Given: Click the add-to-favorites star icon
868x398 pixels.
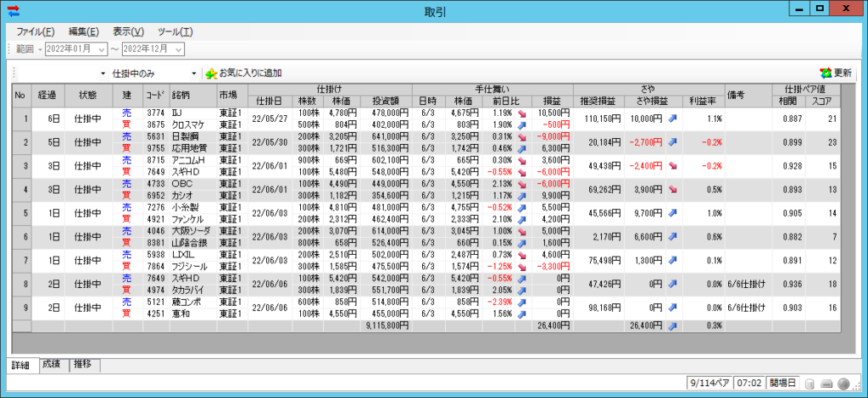Looking at the screenshot, I should point(211,74).
